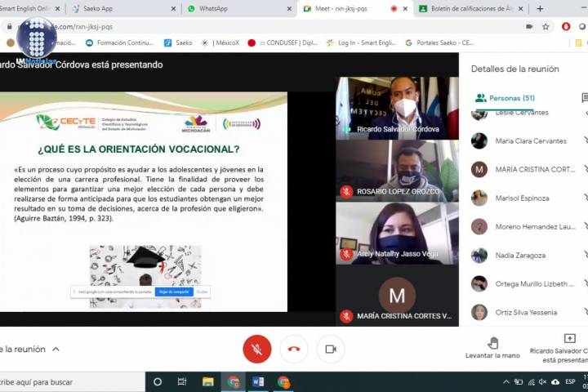Image resolution: width=588 pixels, height=392 pixels.
Task: Expand the meeting details chevron
Action: (x=56, y=350)
